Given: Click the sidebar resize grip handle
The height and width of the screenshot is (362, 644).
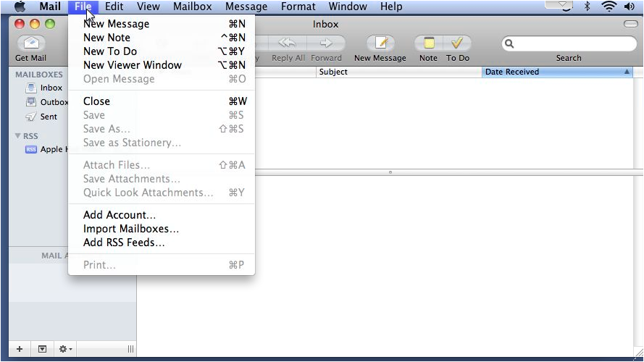Looking at the screenshot, I should [130, 349].
